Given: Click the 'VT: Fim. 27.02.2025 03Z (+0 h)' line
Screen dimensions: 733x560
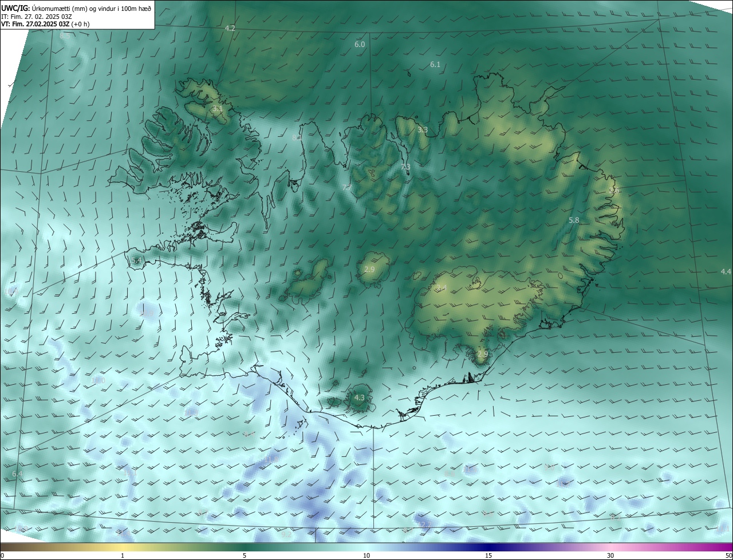Looking at the screenshot, I should point(45,24).
